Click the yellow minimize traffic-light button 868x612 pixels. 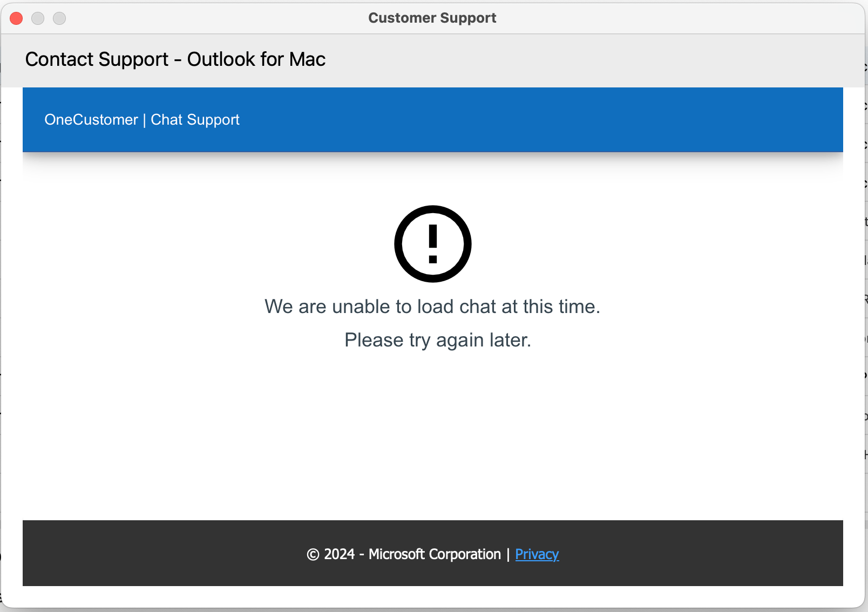coord(38,18)
